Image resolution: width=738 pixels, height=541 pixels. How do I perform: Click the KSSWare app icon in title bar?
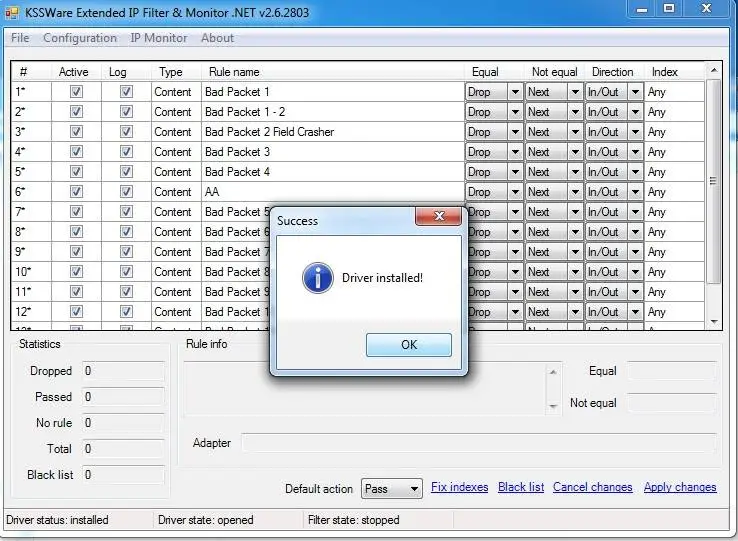click(x=11, y=12)
